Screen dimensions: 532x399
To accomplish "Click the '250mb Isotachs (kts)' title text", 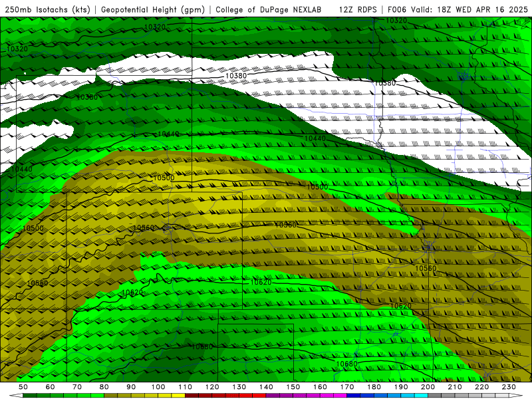I will point(47,9).
